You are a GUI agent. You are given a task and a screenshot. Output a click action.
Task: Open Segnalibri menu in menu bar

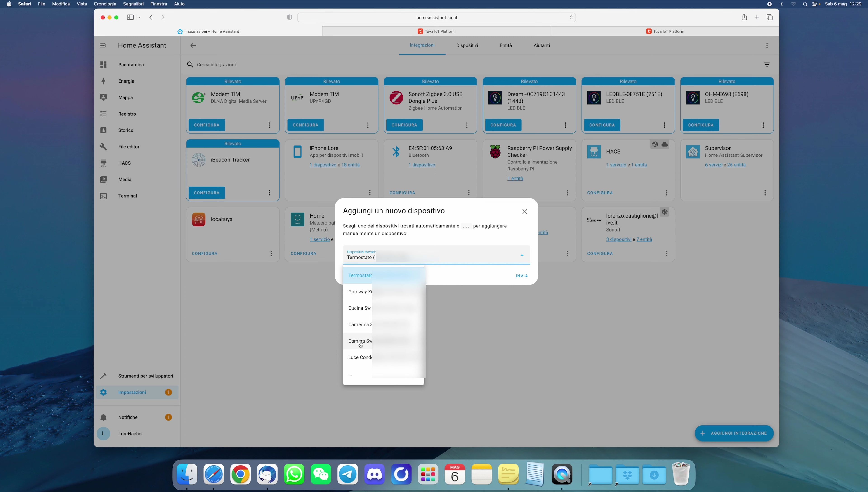(133, 4)
